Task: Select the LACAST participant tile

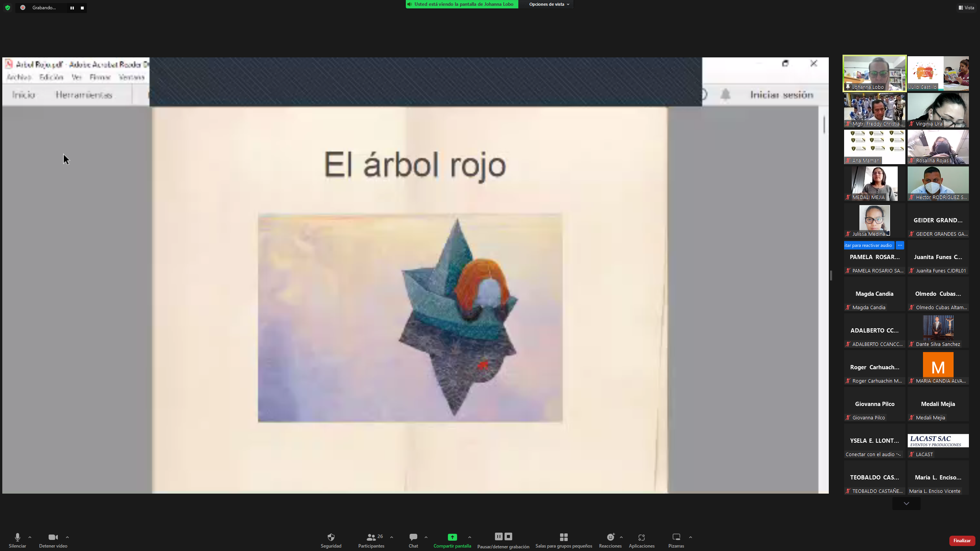Action: click(x=938, y=441)
